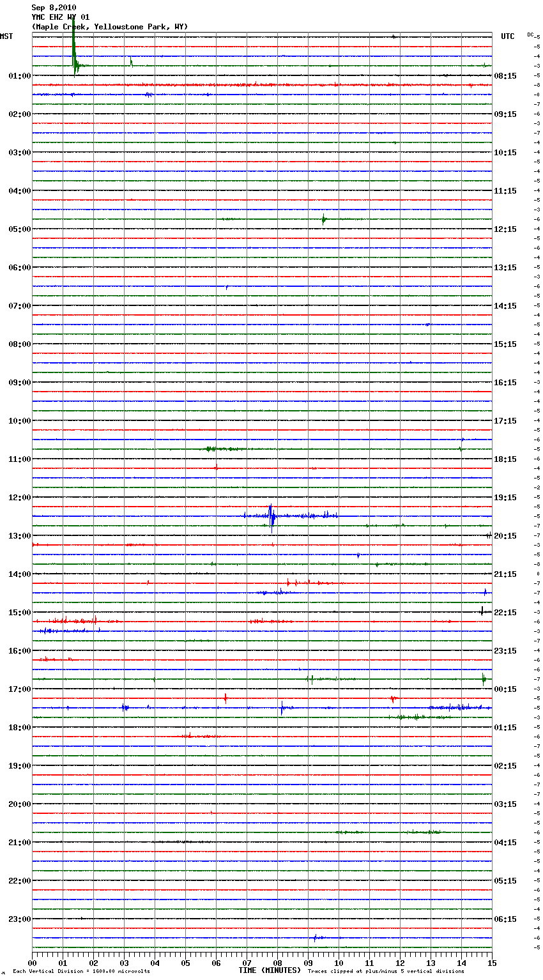Click the UTC time label '11:15'
This screenshot has height=980, width=543.
point(505,191)
